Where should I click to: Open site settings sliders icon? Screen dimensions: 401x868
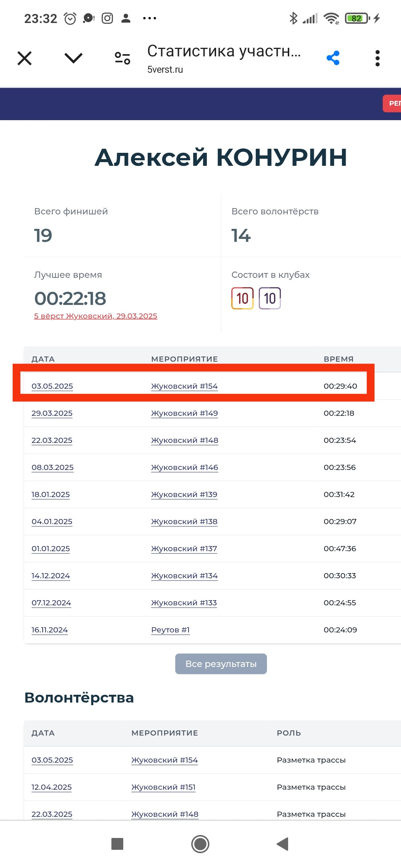tap(123, 58)
